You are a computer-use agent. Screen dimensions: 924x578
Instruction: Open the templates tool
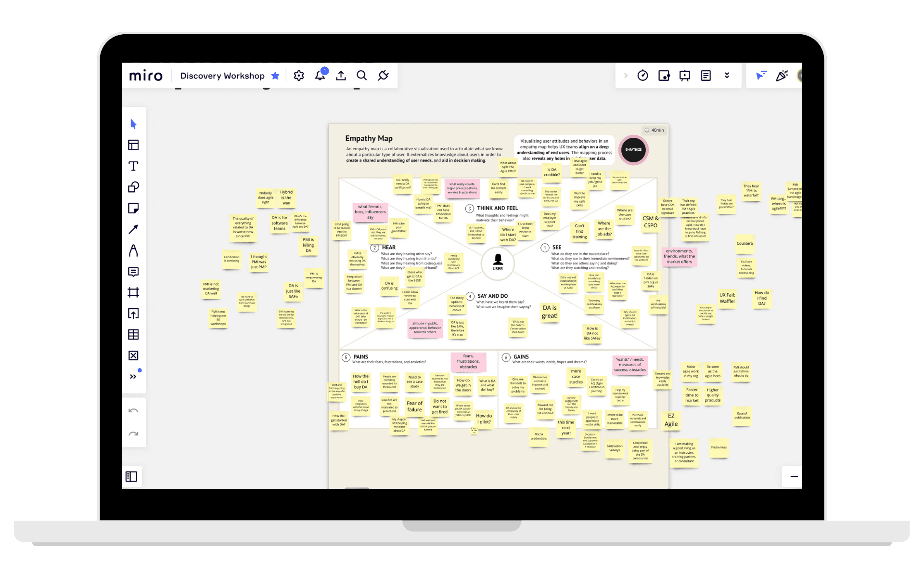(x=133, y=145)
